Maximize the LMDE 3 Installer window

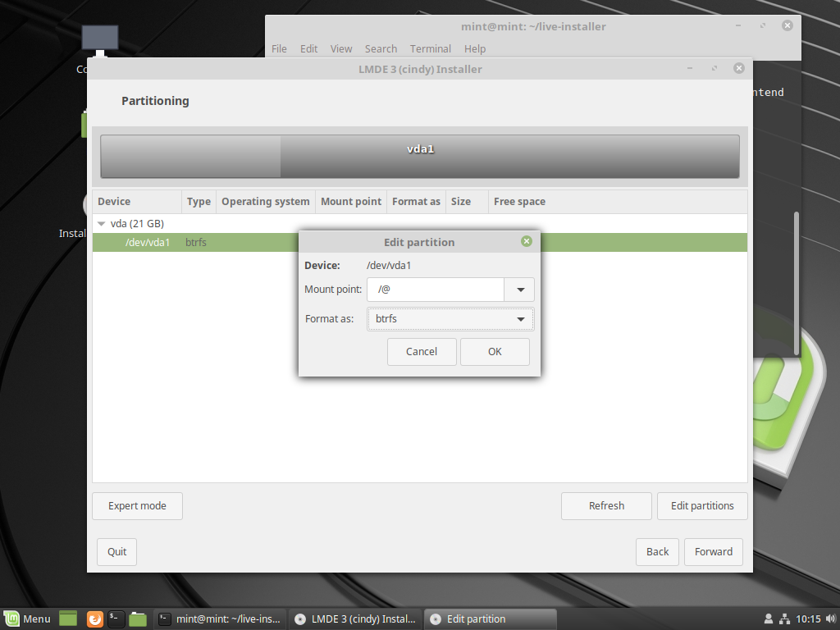[x=714, y=68]
